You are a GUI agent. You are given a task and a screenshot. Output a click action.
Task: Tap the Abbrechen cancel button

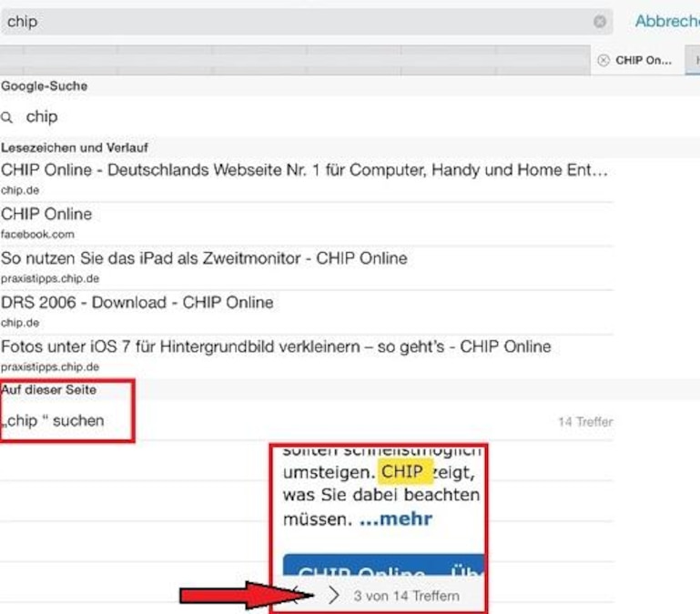coord(667,21)
